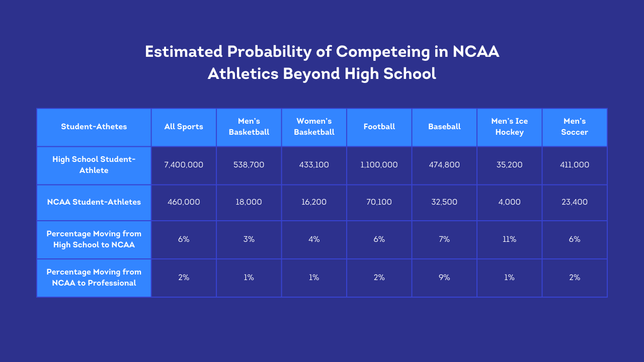Select the 11% ice hockey cell

510,240
